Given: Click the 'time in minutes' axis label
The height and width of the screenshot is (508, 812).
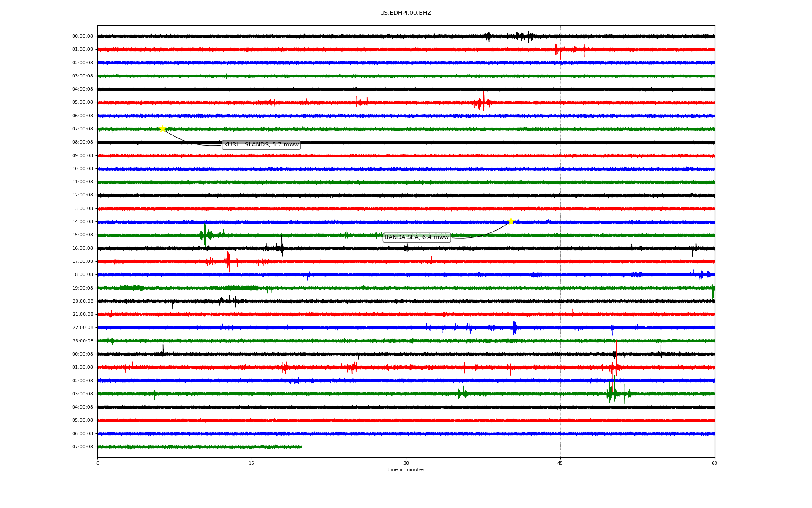Looking at the screenshot, I should [405, 470].
